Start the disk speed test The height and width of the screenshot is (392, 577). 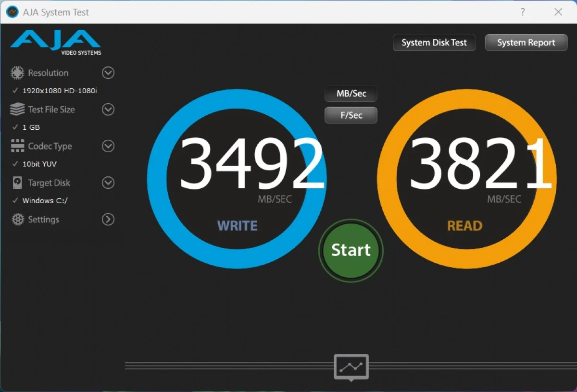click(351, 250)
